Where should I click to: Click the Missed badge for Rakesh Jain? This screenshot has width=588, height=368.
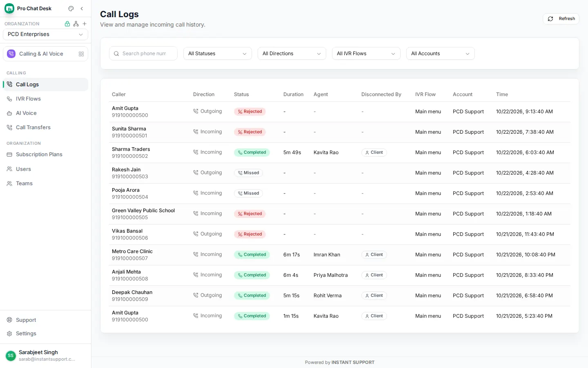(x=248, y=173)
